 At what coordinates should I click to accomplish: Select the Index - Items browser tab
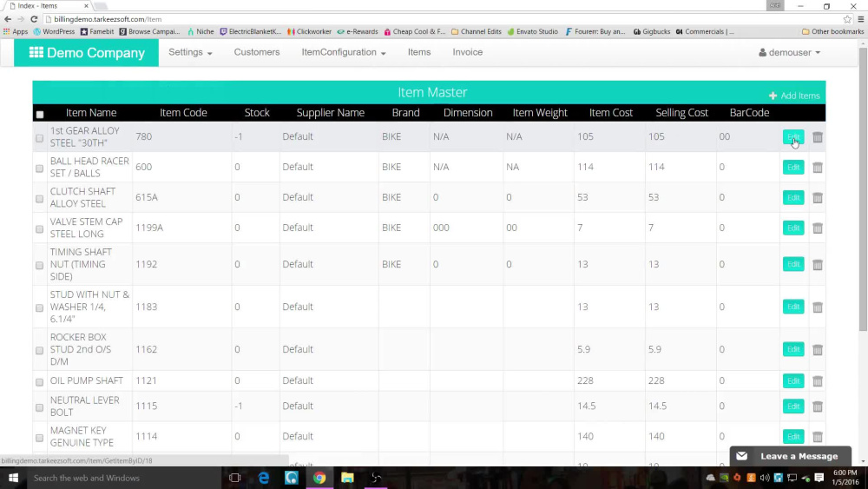coord(49,5)
